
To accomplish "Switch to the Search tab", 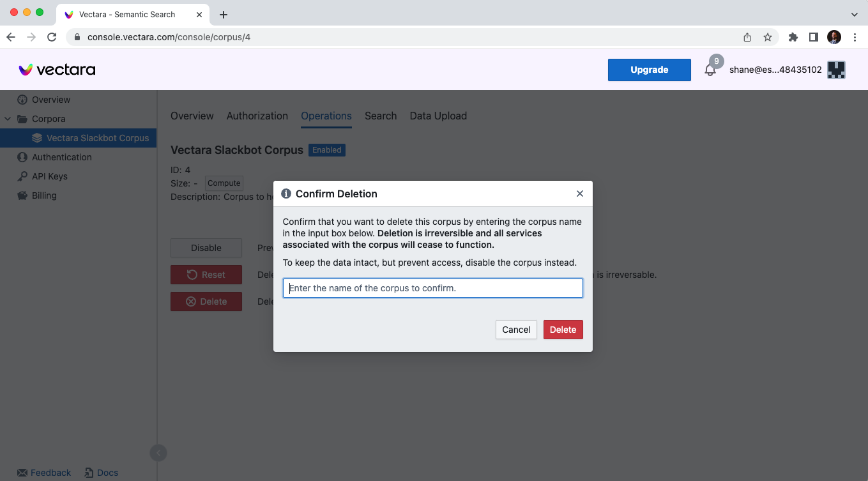I will click(381, 116).
